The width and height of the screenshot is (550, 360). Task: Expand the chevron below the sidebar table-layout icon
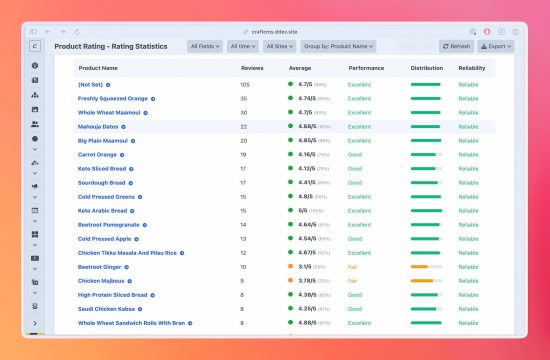click(35, 221)
